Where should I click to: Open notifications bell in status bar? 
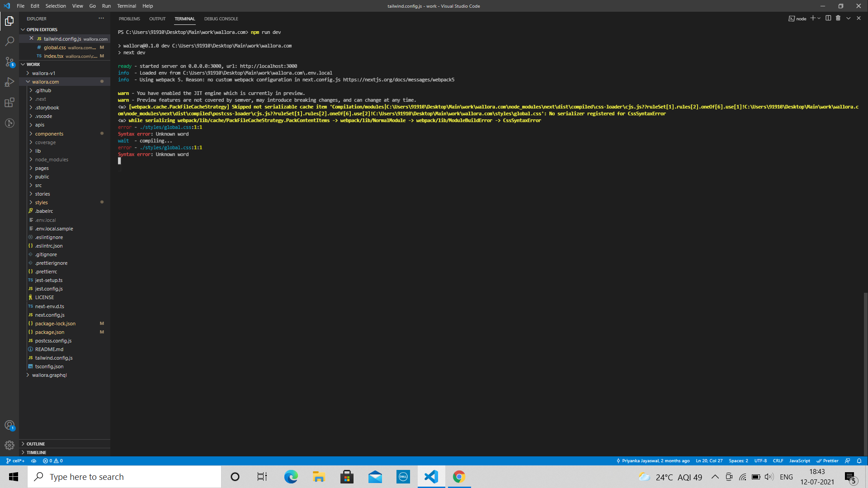(x=859, y=461)
